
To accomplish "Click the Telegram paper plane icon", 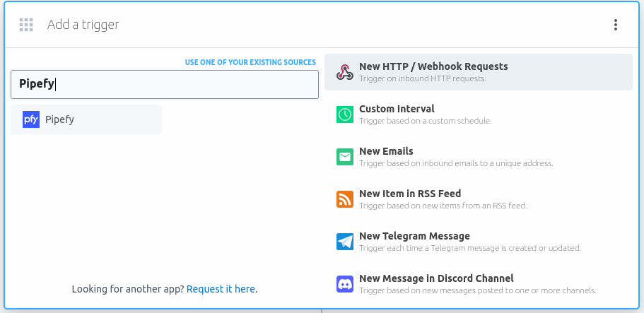I will 344,242.
